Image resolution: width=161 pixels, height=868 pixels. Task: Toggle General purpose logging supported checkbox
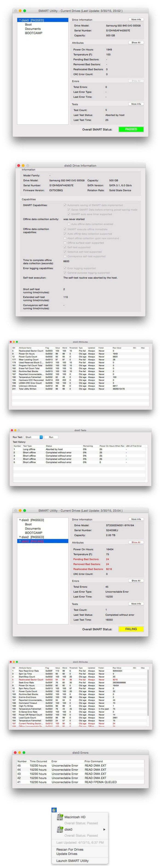tap(65, 273)
